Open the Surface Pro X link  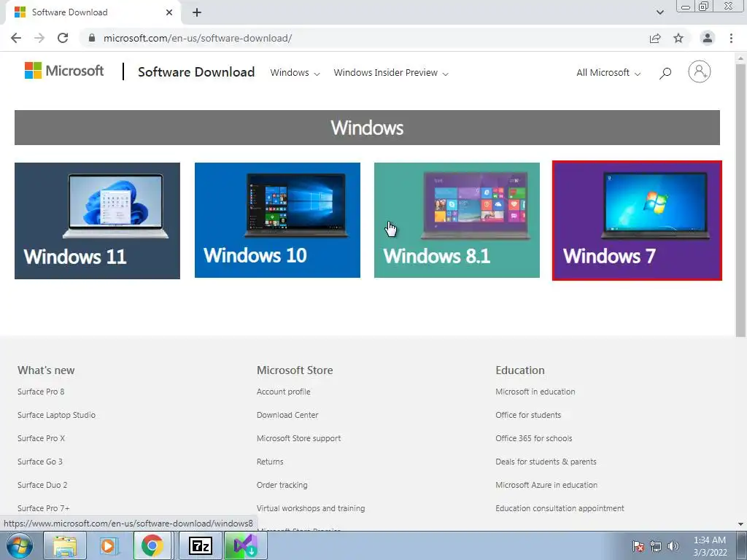[41, 438]
